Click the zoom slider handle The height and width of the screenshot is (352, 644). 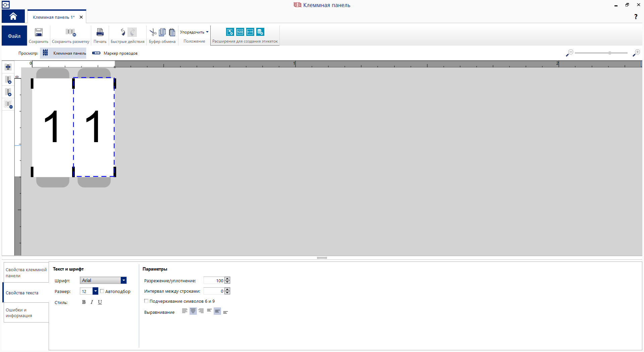coord(610,53)
